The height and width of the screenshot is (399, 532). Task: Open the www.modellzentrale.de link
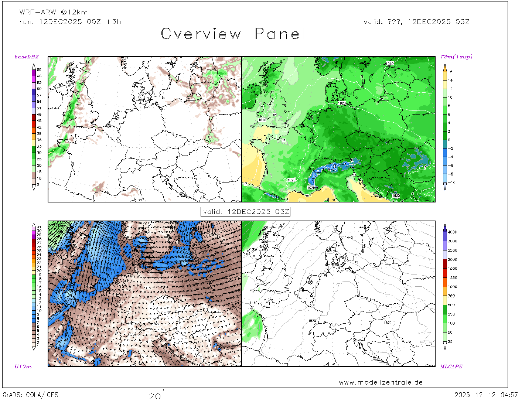point(381,382)
